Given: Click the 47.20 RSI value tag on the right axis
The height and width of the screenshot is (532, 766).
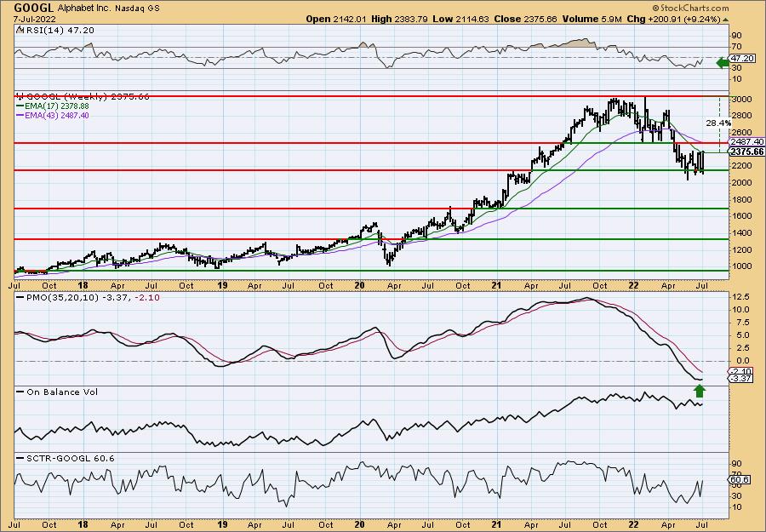Looking at the screenshot, I should point(741,58).
